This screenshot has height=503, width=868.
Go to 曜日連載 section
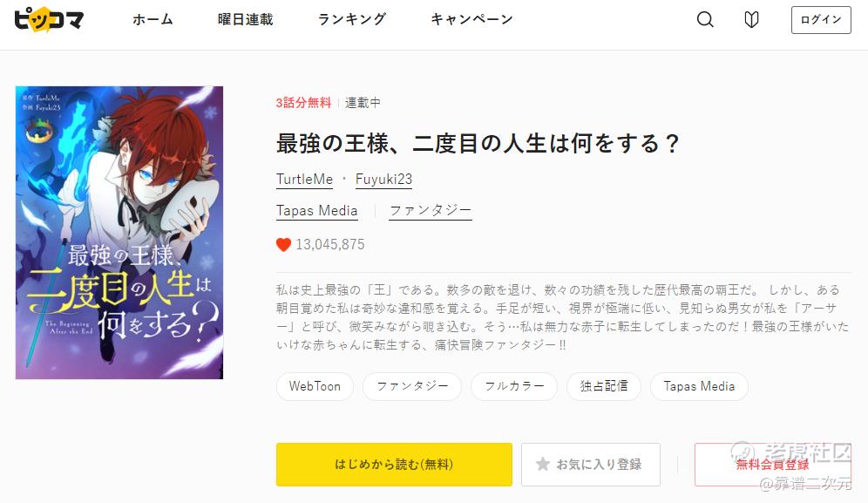pyautogui.click(x=245, y=19)
